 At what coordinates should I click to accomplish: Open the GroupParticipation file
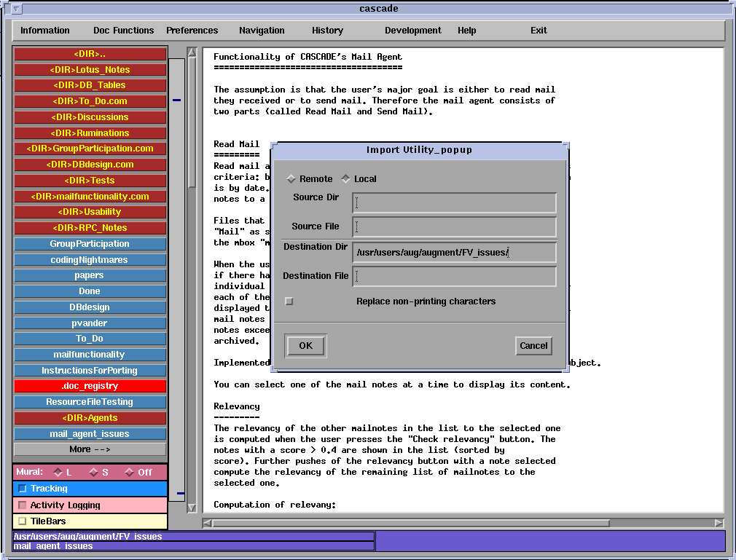(90, 244)
